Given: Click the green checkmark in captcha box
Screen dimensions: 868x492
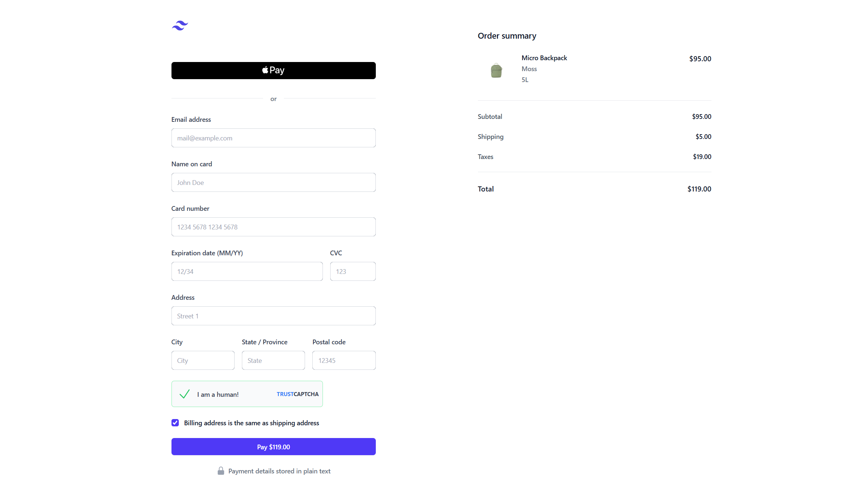Looking at the screenshot, I should (185, 394).
